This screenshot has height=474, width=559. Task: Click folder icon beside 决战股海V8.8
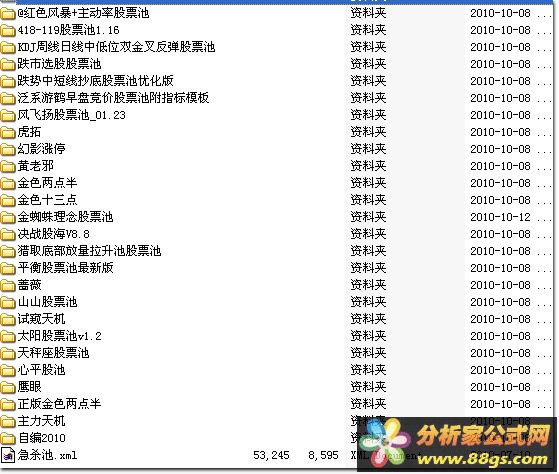(x=7, y=235)
